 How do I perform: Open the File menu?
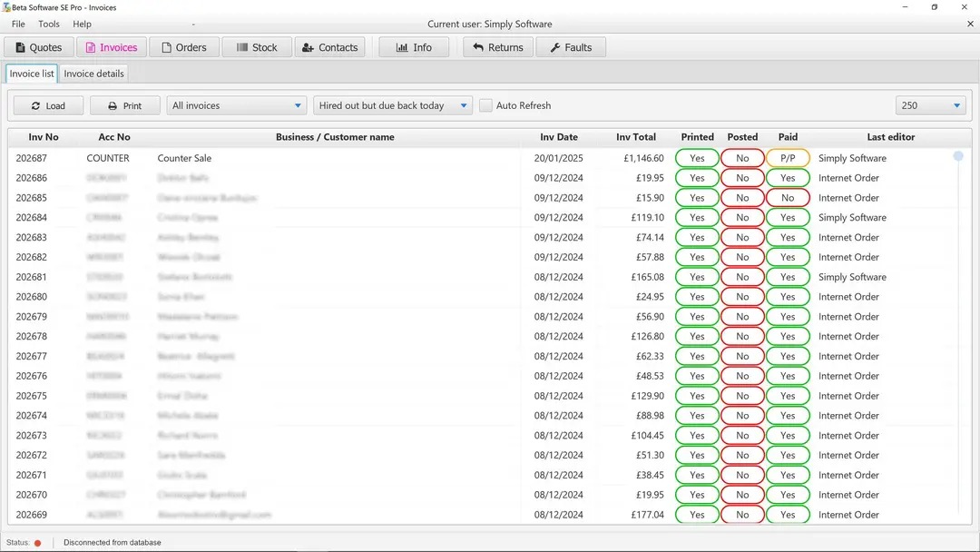18,24
